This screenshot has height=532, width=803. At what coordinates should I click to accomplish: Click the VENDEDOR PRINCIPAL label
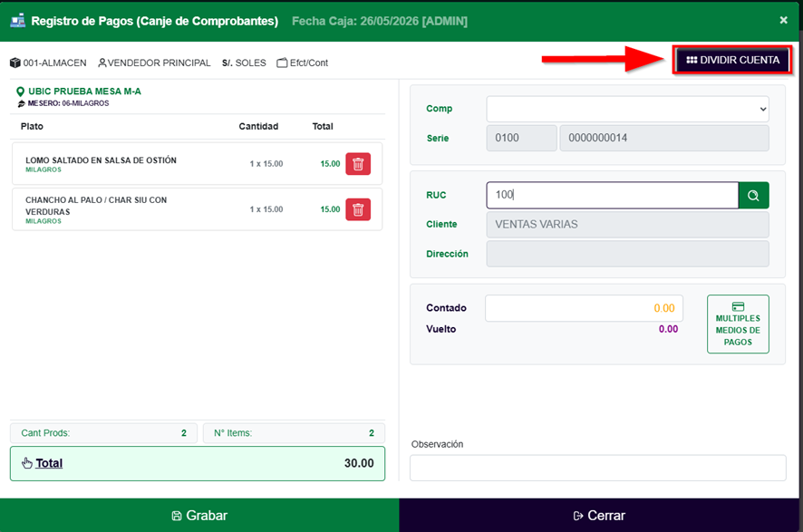coord(159,63)
